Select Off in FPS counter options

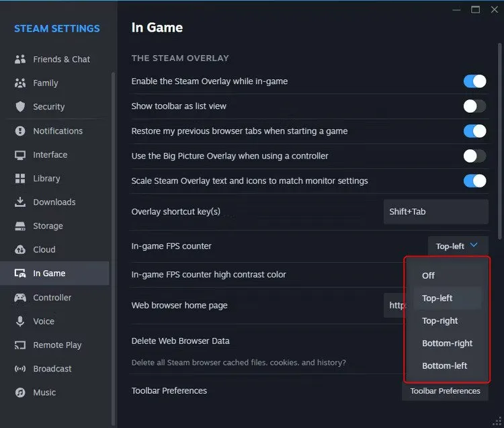pyautogui.click(x=428, y=275)
